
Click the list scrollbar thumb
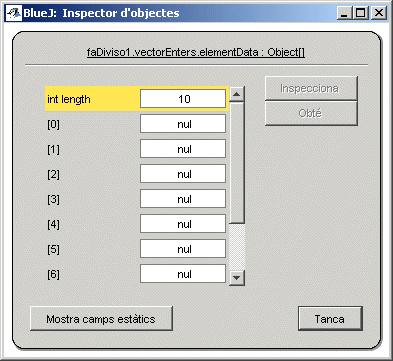pyautogui.click(x=237, y=163)
